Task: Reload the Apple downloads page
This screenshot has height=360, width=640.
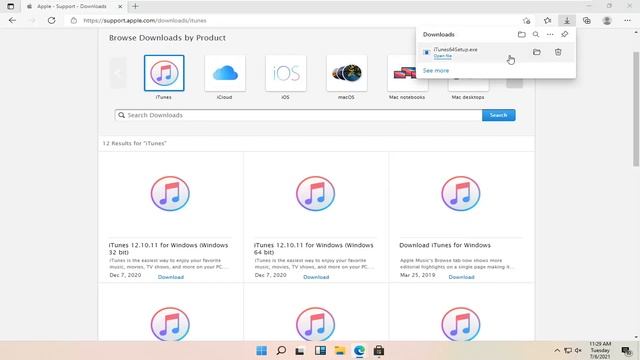Action: point(51,20)
